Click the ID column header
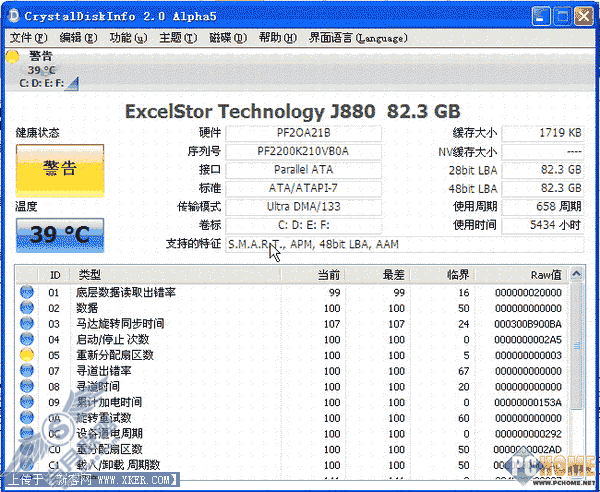Viewport: 600px width, 492px height. pos(54,275)
